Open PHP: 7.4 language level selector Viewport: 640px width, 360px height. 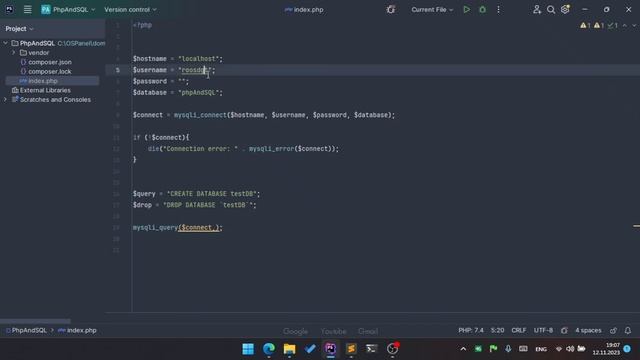point(471,330)
